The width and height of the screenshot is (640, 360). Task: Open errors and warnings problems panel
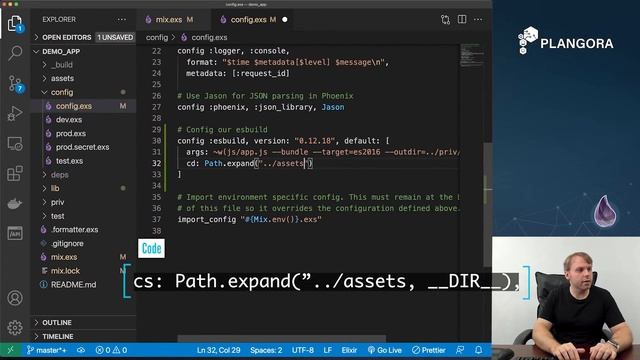(x=111, y=350)
